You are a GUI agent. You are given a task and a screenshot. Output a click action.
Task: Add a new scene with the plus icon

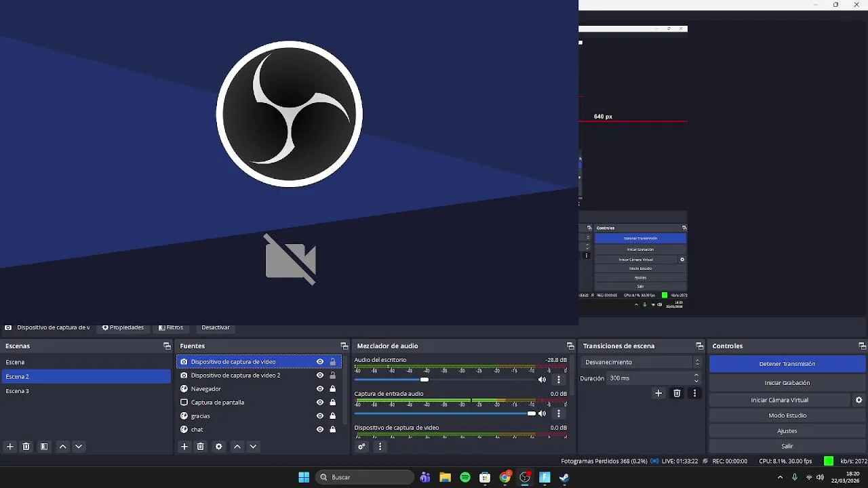point(9,447)
